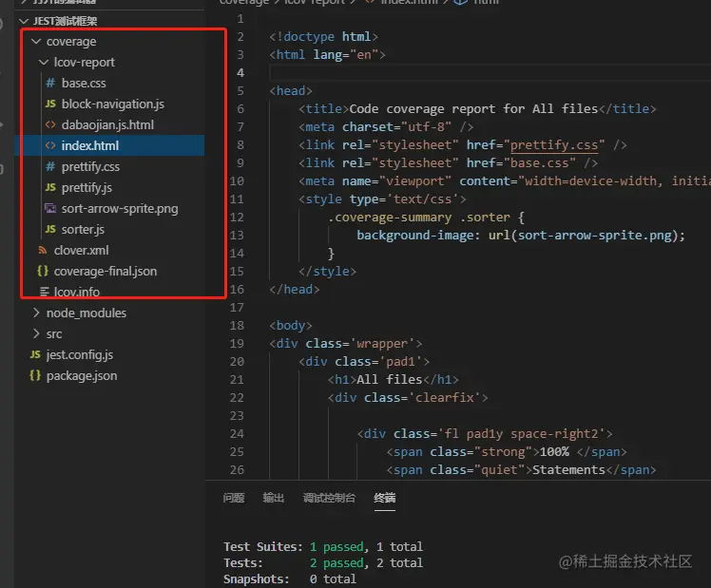Switch to the 输出 panel tab
Image resolution: width=711 pixels, height=588 pixels.
(274, 498)
